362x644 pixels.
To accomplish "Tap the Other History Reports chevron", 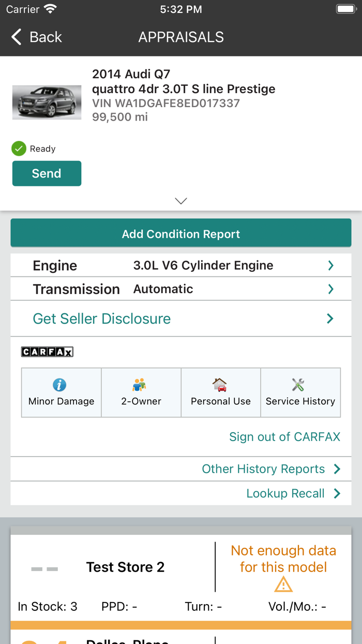I will tap(337, 469).
